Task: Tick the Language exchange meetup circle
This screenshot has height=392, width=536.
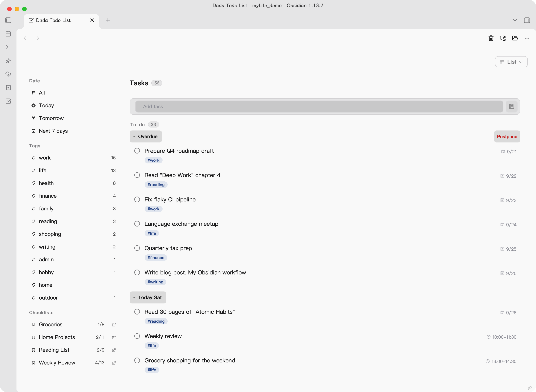Action: 137,224
